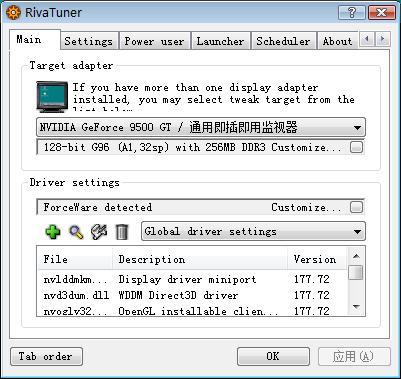This screenshot has height=379, width=401.
Task: Click the RivaTuner gear logo in title bar
Action: click(13, 13)
